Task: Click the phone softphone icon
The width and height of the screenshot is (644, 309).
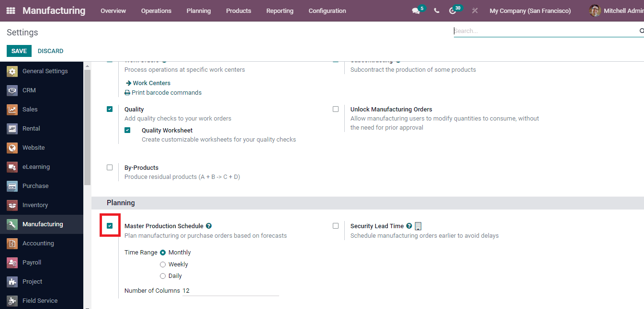Action: tap(436, 10)
